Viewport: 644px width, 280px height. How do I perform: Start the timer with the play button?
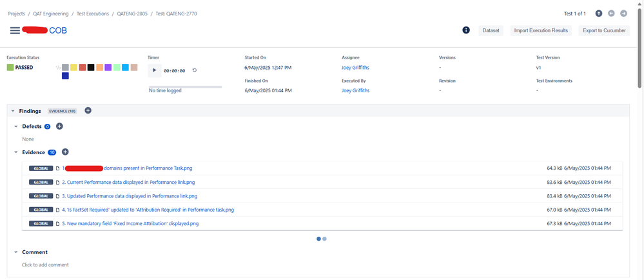(155, 70)
